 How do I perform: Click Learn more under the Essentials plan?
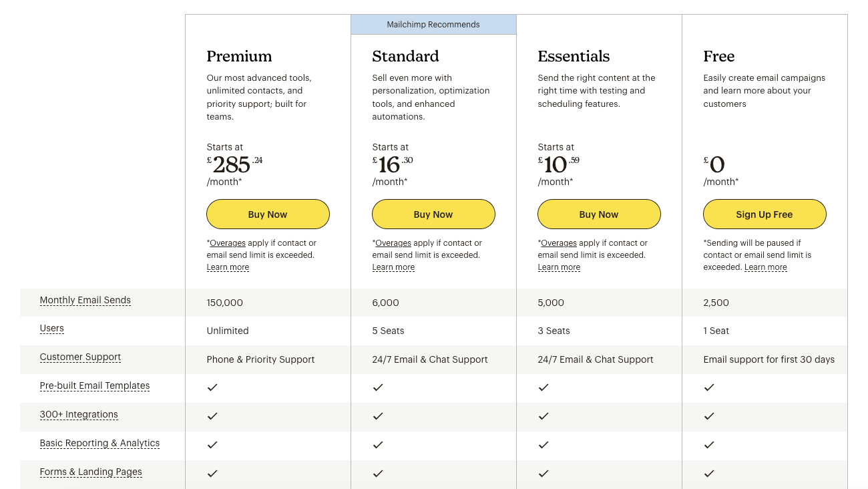(x=559, y=267)
